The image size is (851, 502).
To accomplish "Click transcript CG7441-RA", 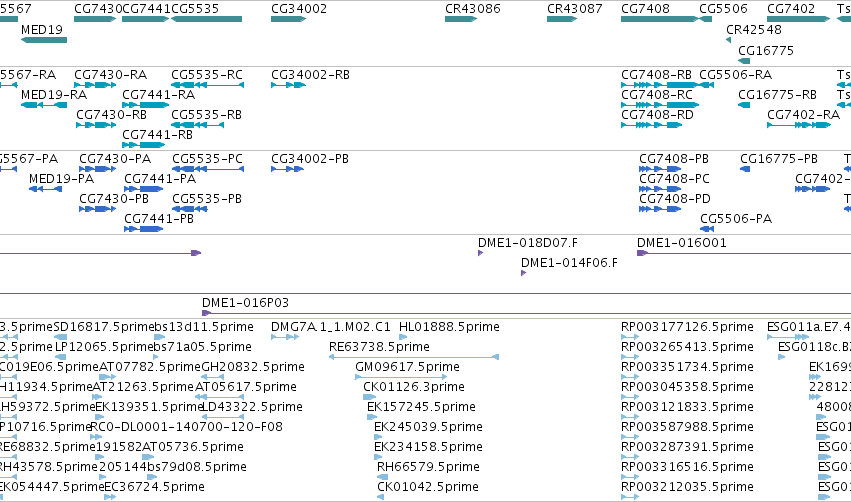I will [145, 105].
